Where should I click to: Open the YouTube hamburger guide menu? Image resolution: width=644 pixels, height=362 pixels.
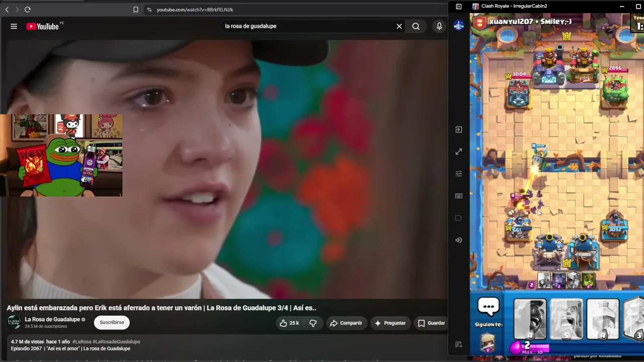14,26
